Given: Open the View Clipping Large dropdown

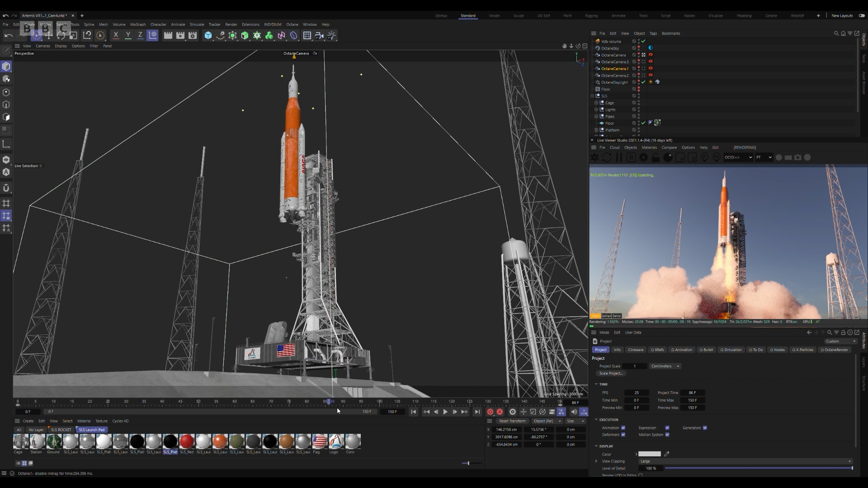Looking at the screenshot, I should click(745, 461).
